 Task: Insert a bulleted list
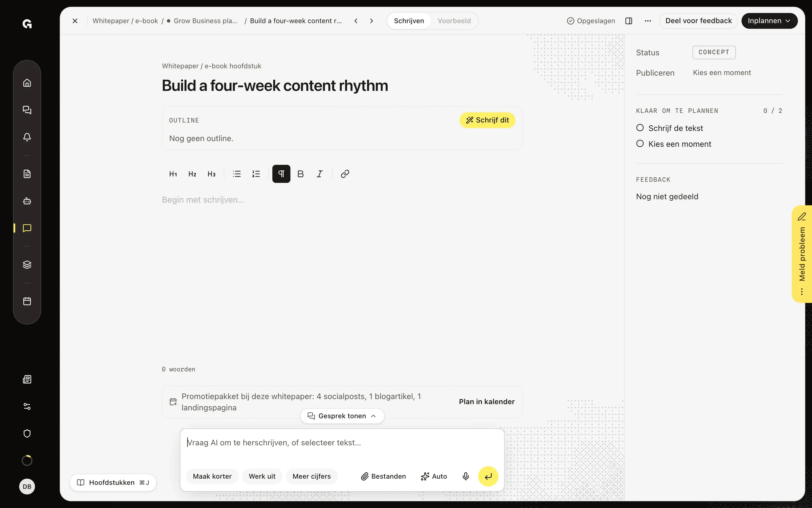(x=237, y=174)
